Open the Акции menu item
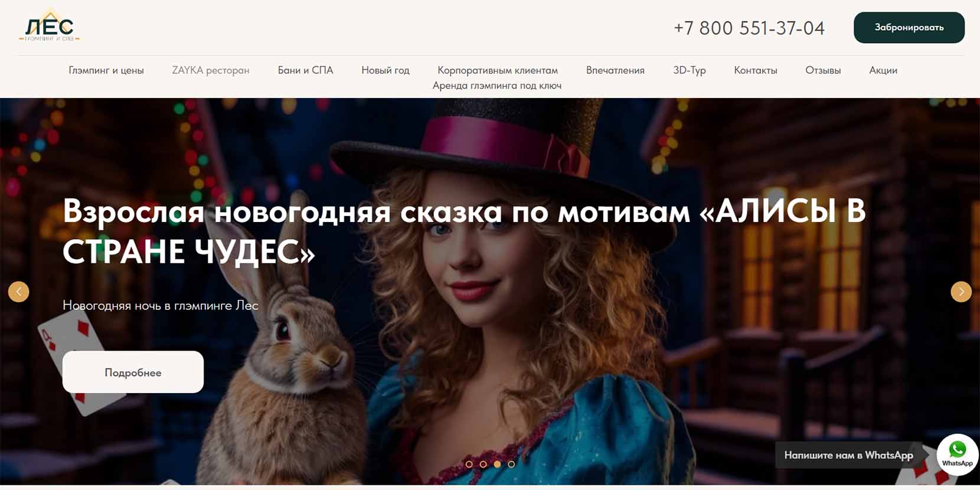This screenshot has width=980, height=490. click(883, 70)
